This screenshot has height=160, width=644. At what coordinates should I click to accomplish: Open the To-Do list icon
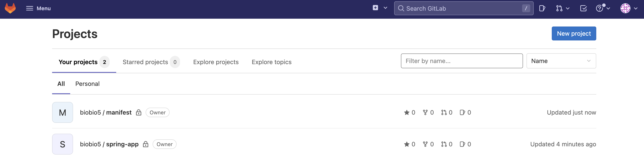pyautogui.click(x=583, y=8)
